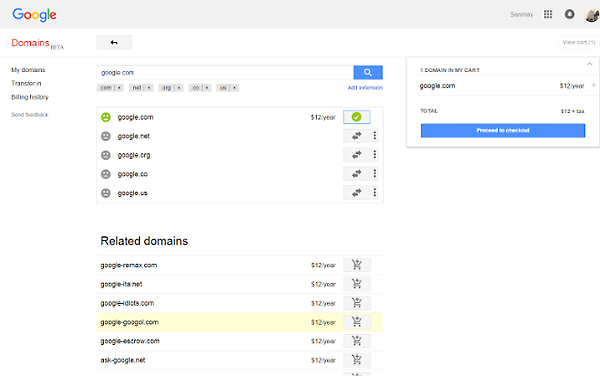Click the Google logo
Image resolution: width=600 pixels, height=376 pixels.
34,15
